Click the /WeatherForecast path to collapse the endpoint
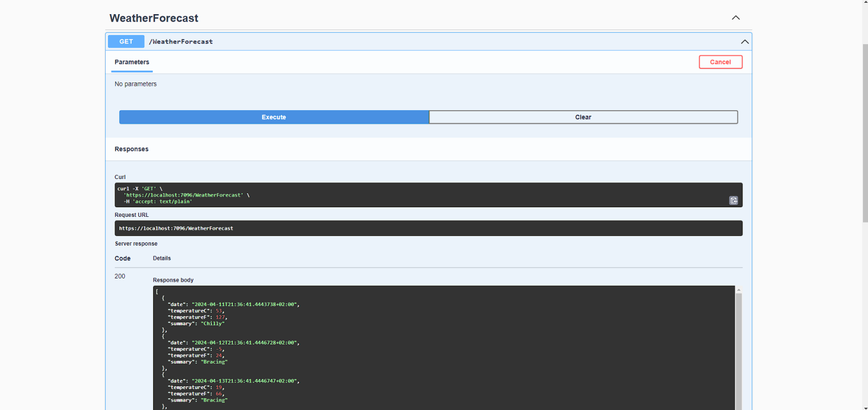The height and width of the screenshot is (410, 868). (181, 41)
